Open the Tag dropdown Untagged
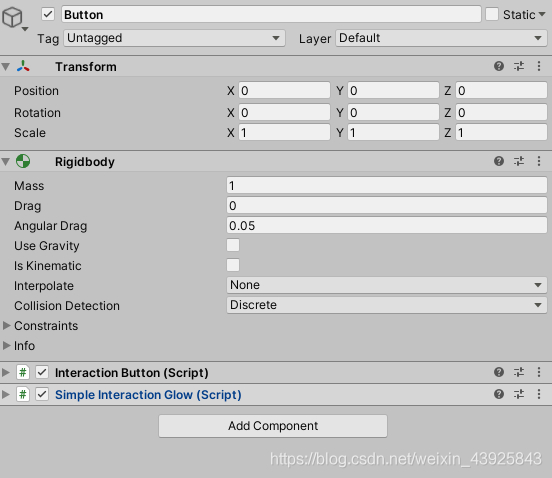Viewport: 552px width, 478px height. [174, 38]
